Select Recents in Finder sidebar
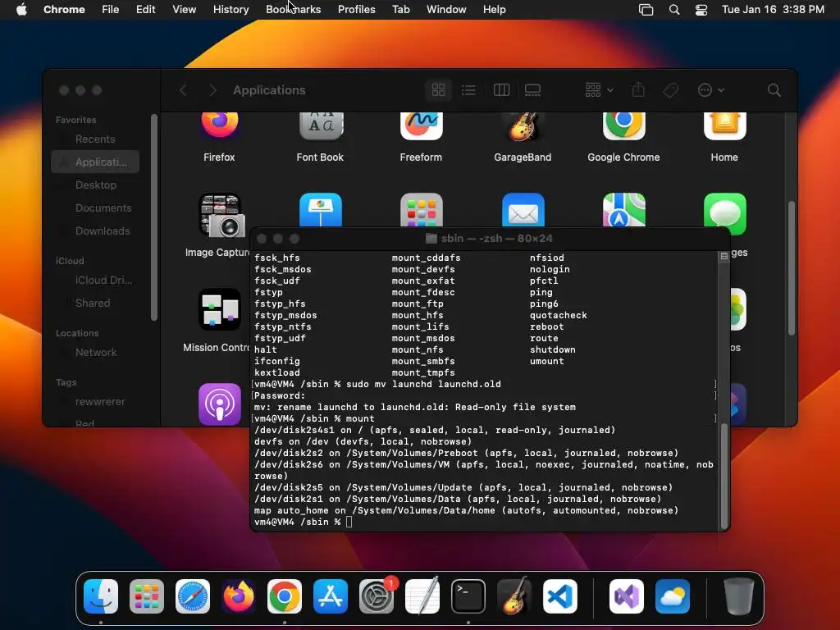 [x=95, y=139]
